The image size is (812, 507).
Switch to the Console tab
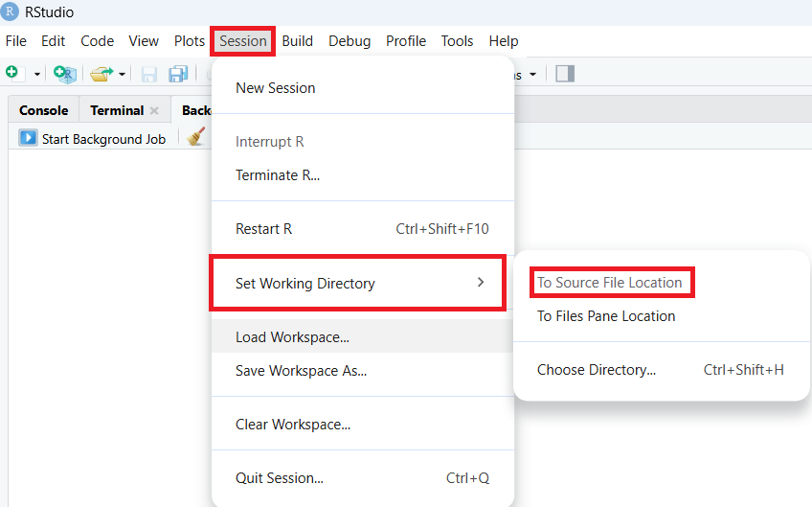point(43,110)
